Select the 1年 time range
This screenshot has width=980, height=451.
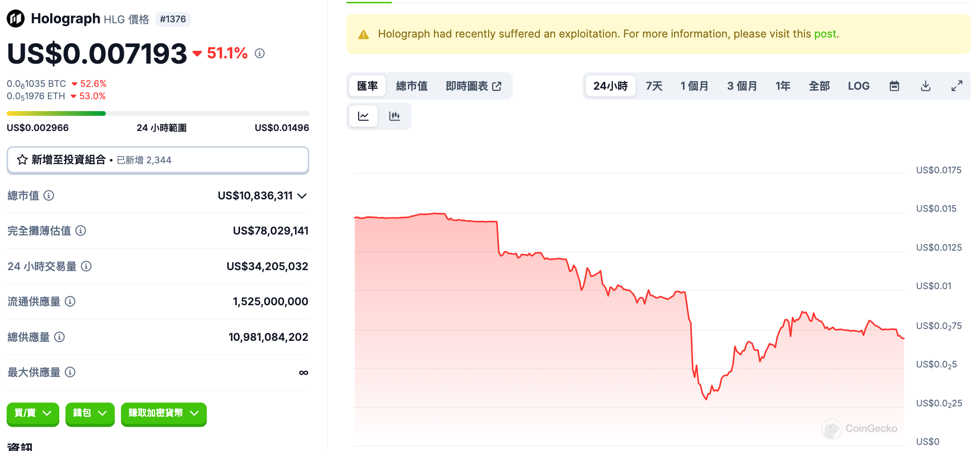tap(783, 86)
